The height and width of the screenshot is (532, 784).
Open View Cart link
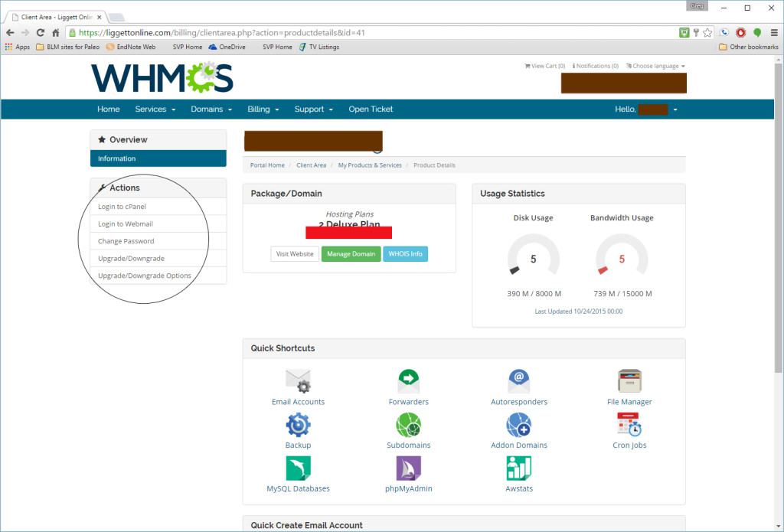pyautogui.click(x=544, y=66)
